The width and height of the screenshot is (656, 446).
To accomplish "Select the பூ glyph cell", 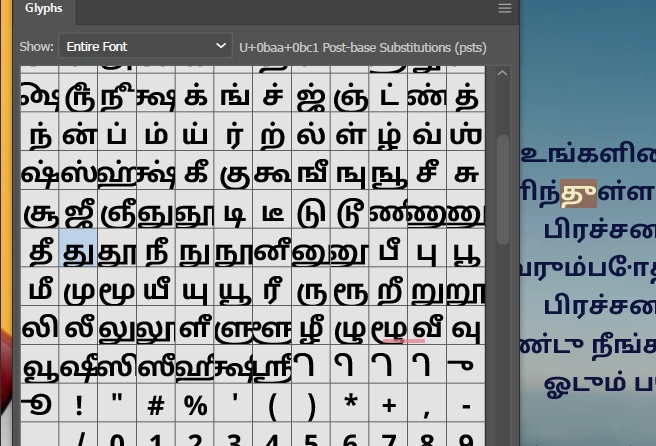I will (x=466, y=248).
